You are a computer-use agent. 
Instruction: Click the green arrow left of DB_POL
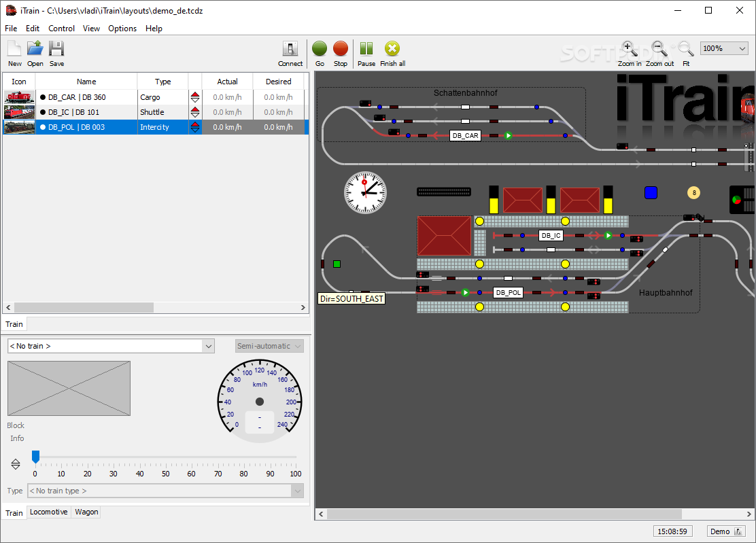coord(465,292)
